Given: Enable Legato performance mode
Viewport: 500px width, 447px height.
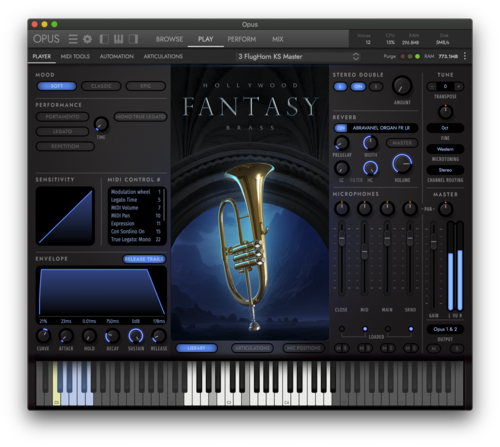Looking at the screenshot, I should 62,131.
